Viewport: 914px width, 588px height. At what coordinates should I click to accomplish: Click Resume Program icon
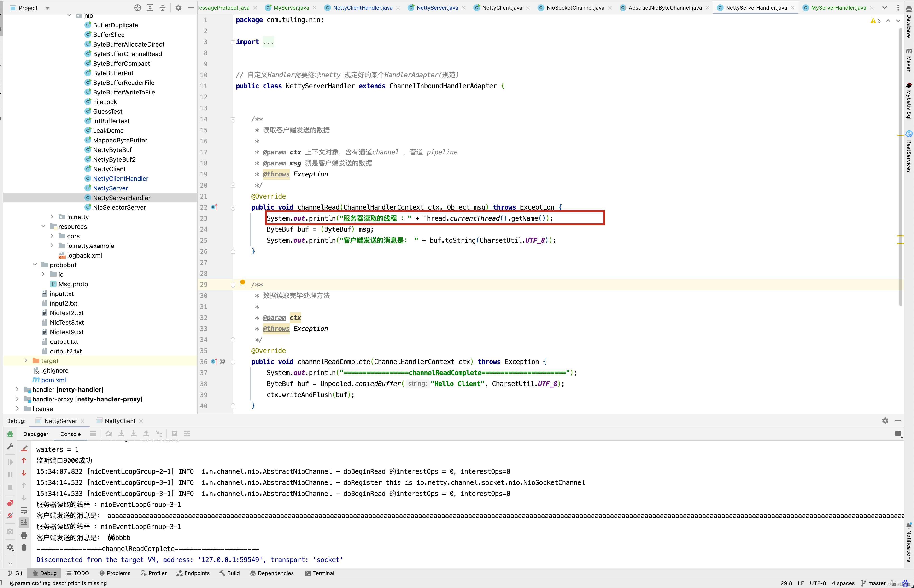click(10, 462)
